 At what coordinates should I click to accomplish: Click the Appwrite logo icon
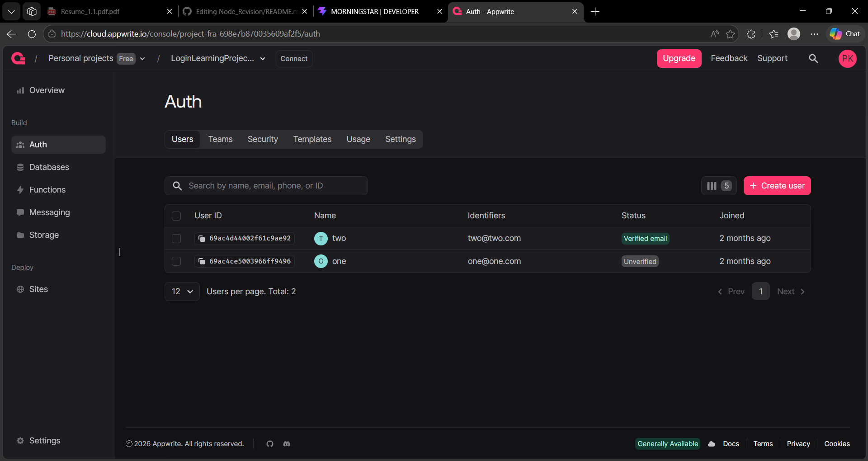[x=18, y=58]
